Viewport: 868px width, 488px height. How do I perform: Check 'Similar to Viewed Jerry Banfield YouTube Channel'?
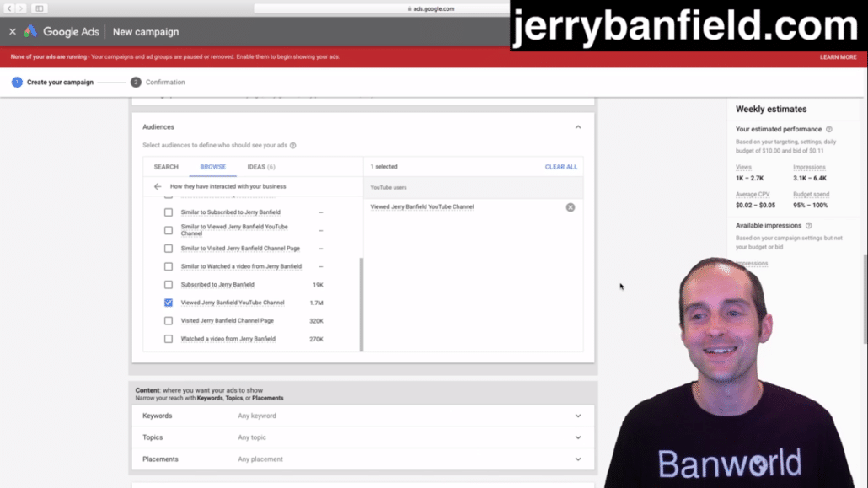pos(169,230)
